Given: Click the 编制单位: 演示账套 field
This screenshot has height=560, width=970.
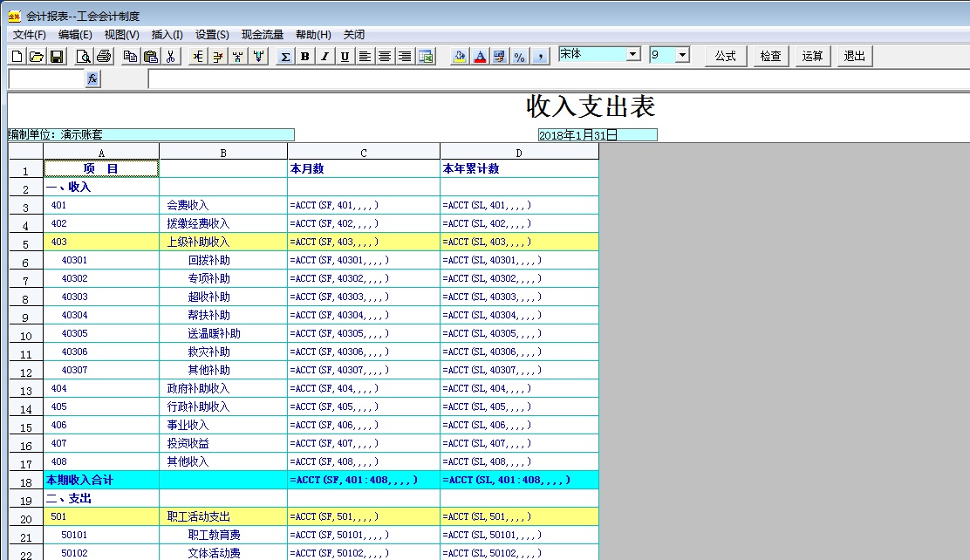Looking at the screenshot, I should tap(151, 135).
